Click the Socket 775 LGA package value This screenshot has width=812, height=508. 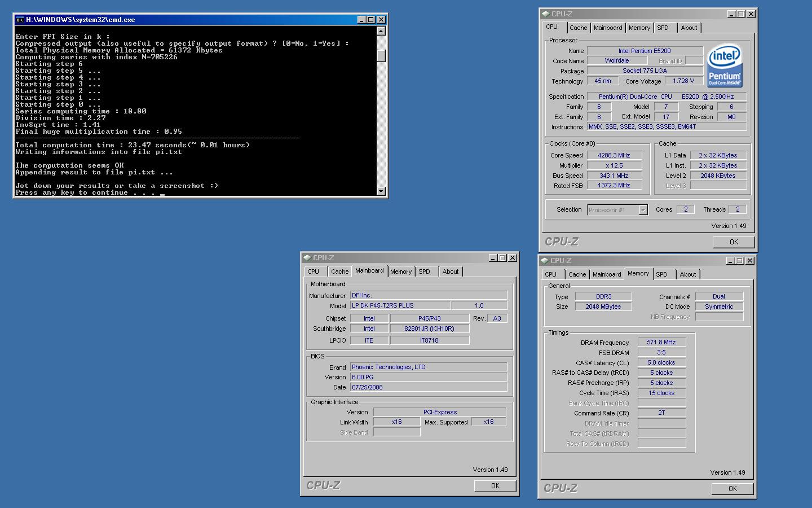[645, 71]
